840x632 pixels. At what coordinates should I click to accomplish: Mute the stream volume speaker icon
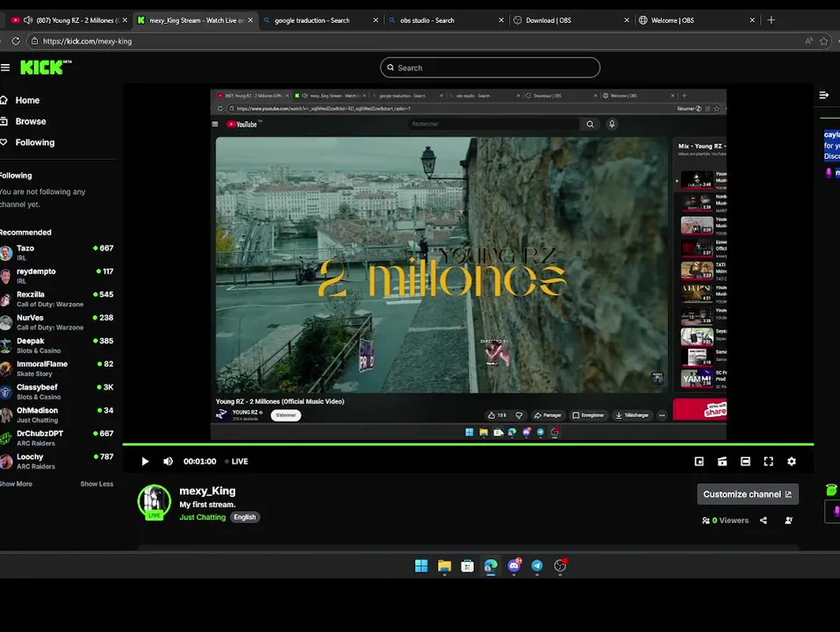pyautogui.click(x=169, y=461)
